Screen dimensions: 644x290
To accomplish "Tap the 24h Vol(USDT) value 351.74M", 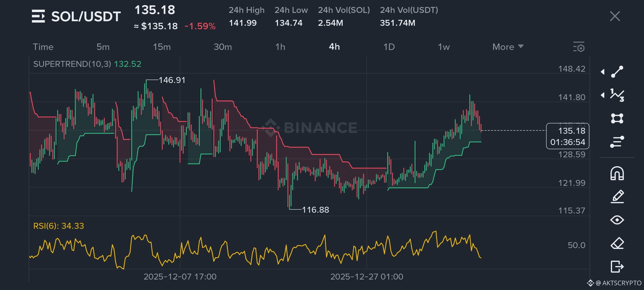I will 398,23.
